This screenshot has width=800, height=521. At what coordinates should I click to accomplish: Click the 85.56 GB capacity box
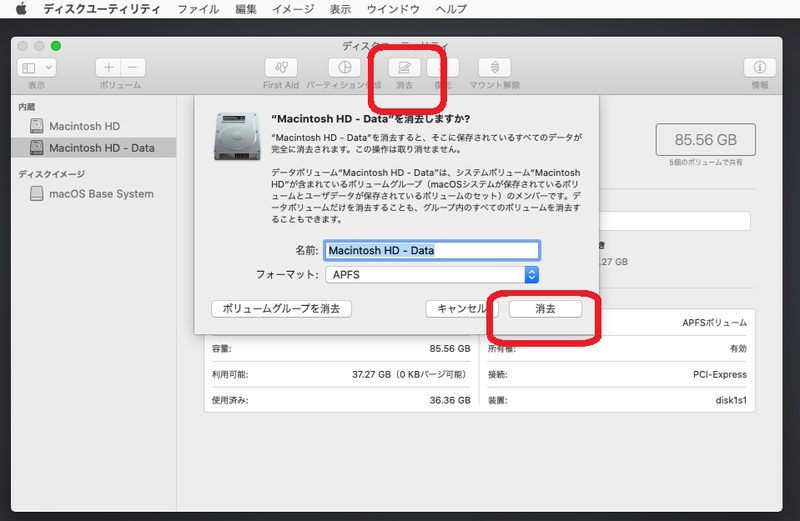coord(706,139)
